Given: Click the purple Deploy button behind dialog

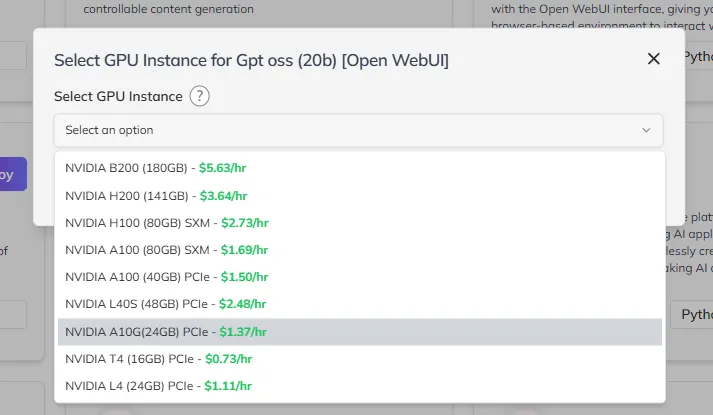Looking at the screenshot, I should click(13, 175).
